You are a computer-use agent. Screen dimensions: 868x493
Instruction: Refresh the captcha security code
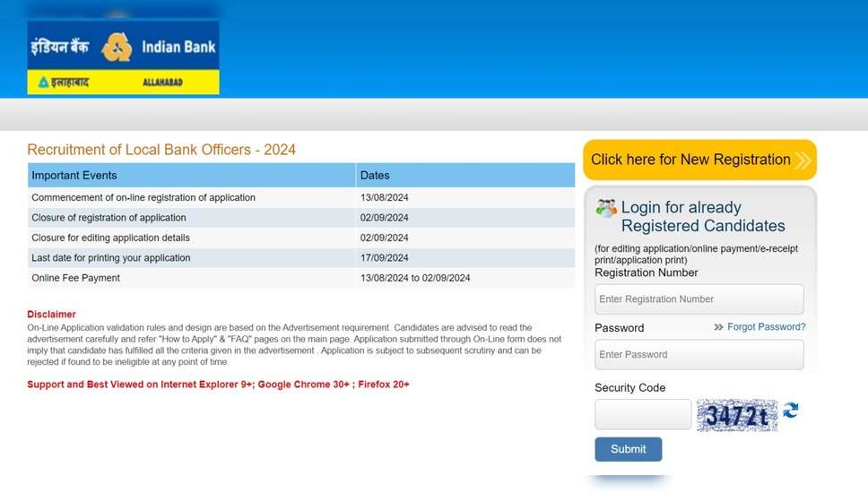pyautogui.click(x=790, y=411)
